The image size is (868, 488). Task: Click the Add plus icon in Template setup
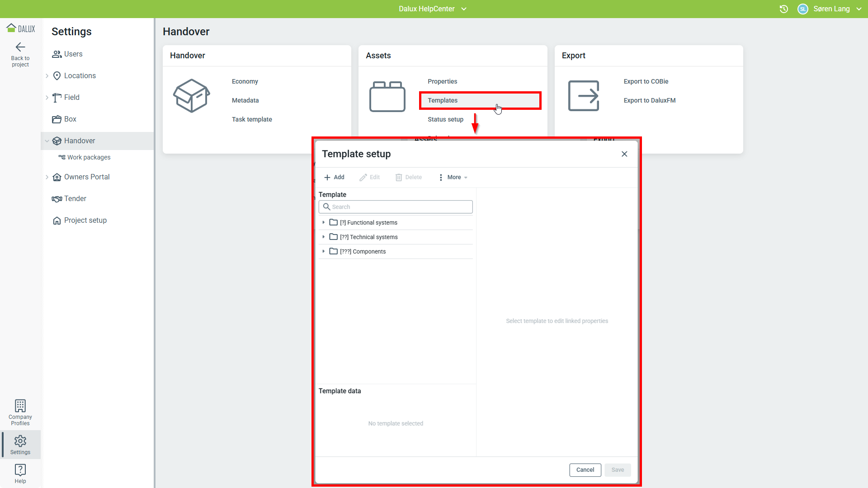(x=327, y=178)
